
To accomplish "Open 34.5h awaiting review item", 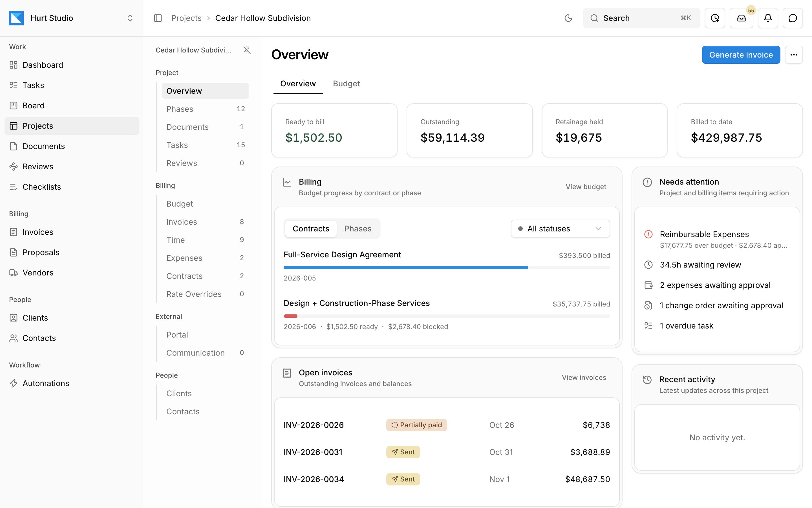I will coord(717,265).
